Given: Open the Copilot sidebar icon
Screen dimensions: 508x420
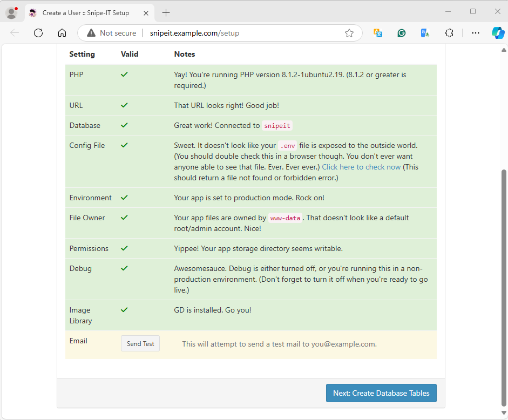Looking at the screenshot, I should [498, 33].
